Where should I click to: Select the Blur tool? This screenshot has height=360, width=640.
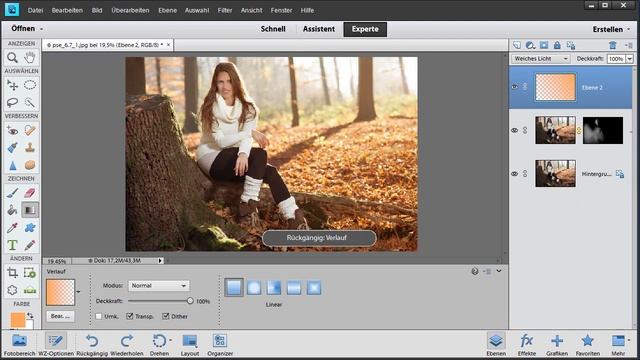[12, 165]
